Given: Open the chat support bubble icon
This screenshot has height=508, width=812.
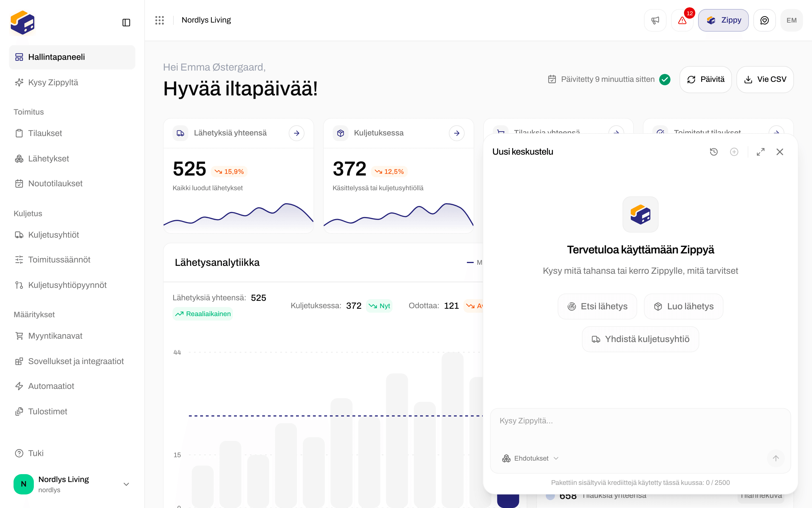Looking at the screenshot, I should tap(764, 21).
